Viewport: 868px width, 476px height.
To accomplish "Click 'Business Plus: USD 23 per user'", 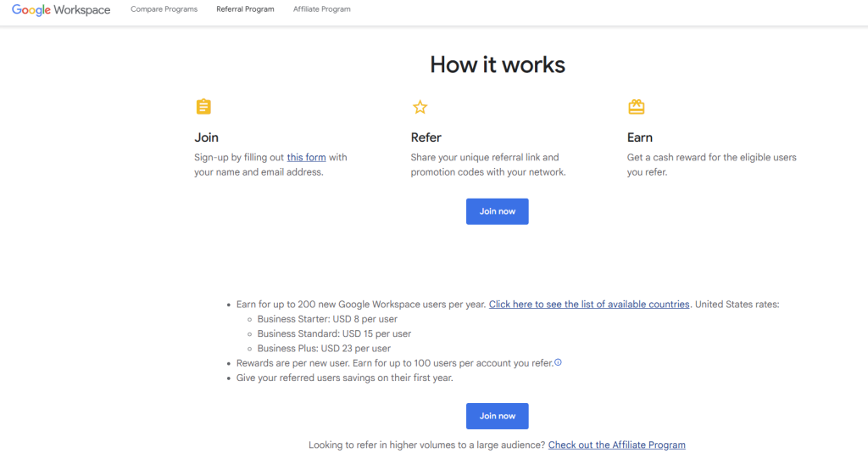I will (324, 349).
